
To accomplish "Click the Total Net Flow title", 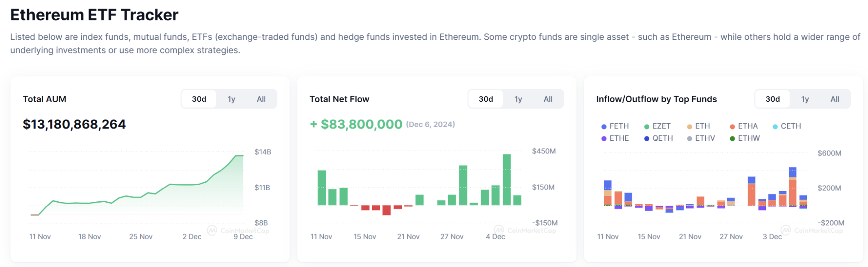I will pyautogui.click(x=339, y=99).
